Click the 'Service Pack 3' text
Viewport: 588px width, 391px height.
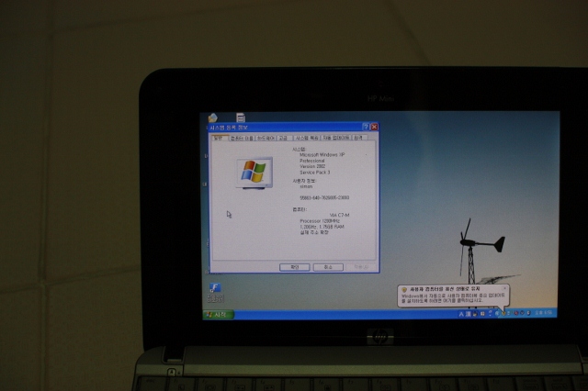pyautogui.click(x=314, y=173)
